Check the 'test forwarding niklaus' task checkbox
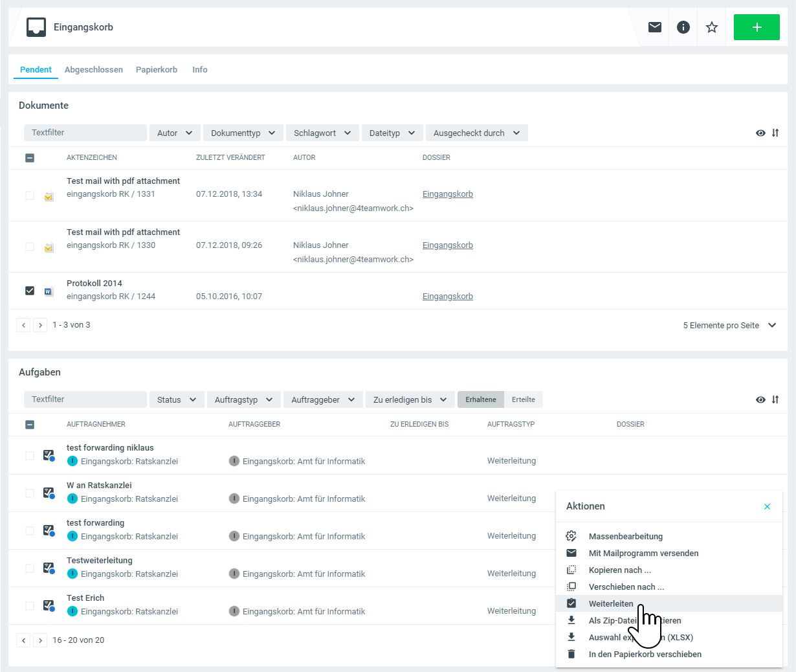This screenshot has width=796, height=672. tap(30, 456)
